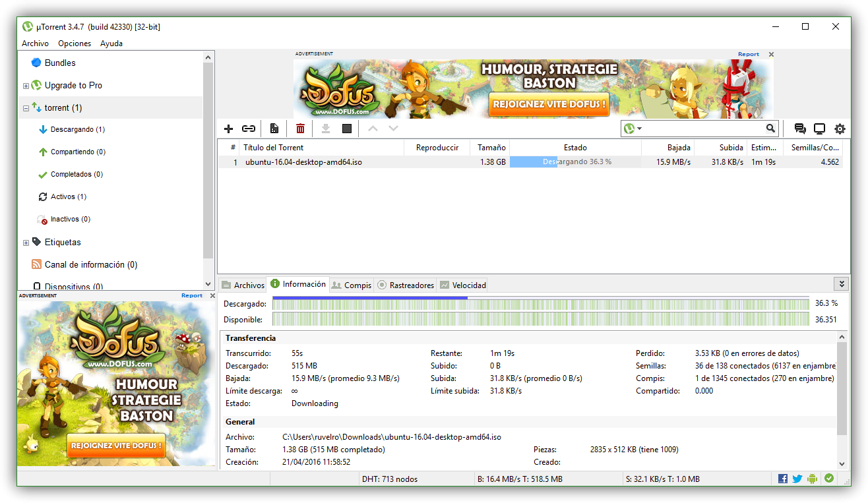Filter by Inactivos (0) torrents
The height and width of the screenshot is (503, 868).
(71, 219)
